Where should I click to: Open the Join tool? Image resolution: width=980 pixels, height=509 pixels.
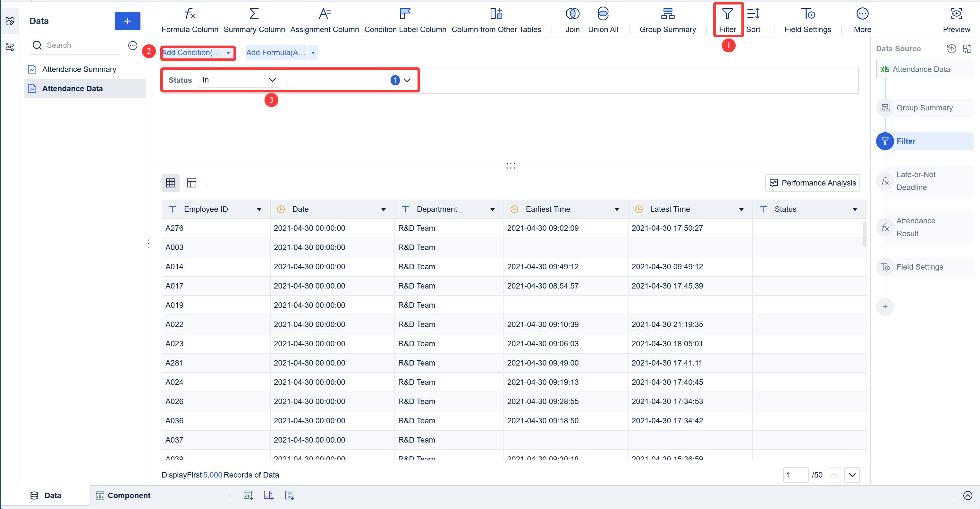[572, 19]
